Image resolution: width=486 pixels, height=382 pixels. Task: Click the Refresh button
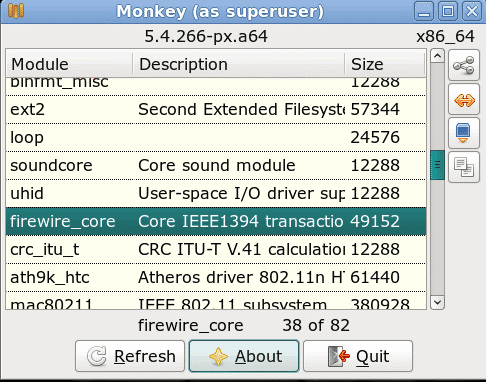click(130, 356)
